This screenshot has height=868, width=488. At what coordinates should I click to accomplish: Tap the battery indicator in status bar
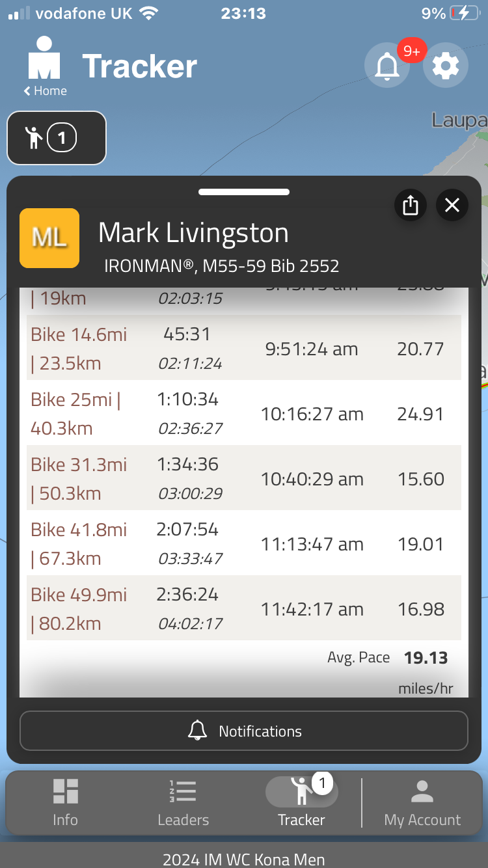point(466,14)
